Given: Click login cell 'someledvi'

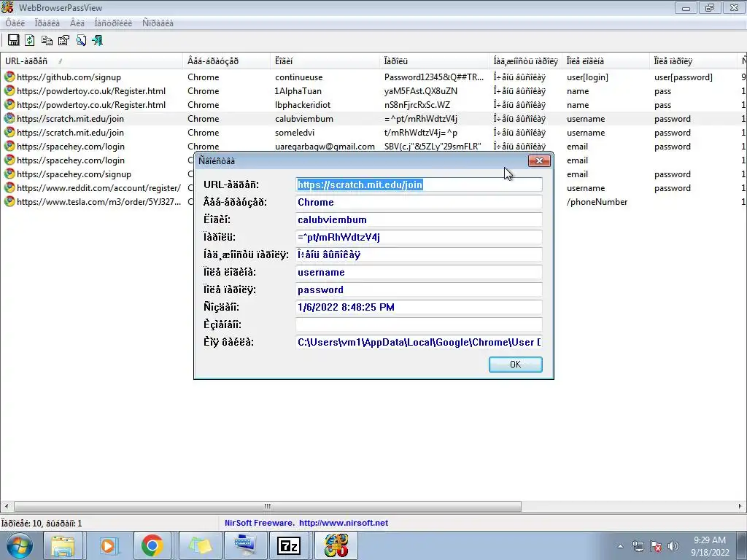Looking at the screenshot, I should [295, 133].
